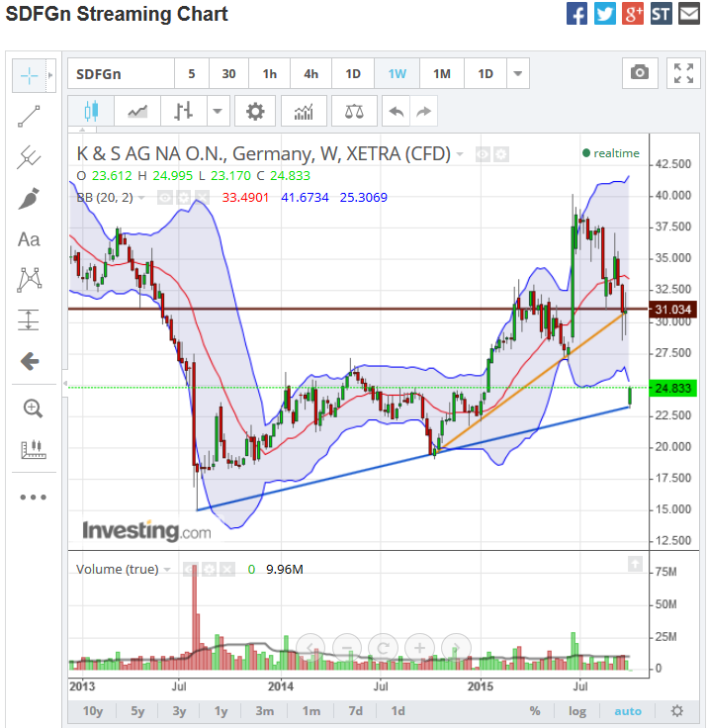Screen dimensions: 707x728
Task: Select the 30 minute interval
Action: pos(228,73)
